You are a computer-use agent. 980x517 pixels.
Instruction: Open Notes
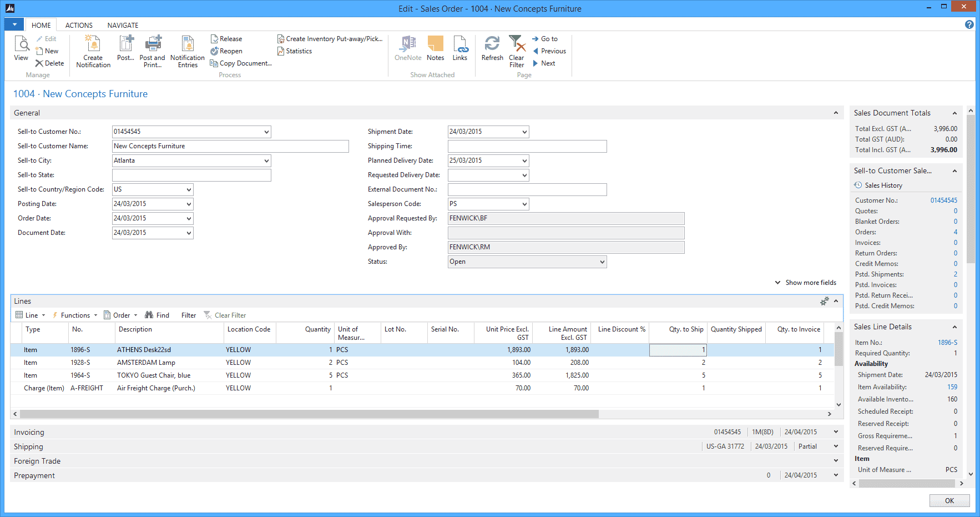click(x=436, y=48)
